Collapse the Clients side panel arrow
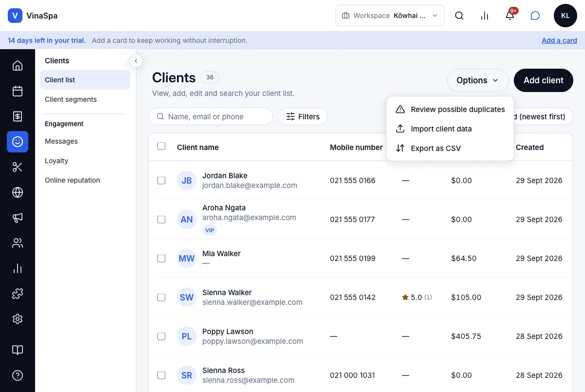 (136, 61)
